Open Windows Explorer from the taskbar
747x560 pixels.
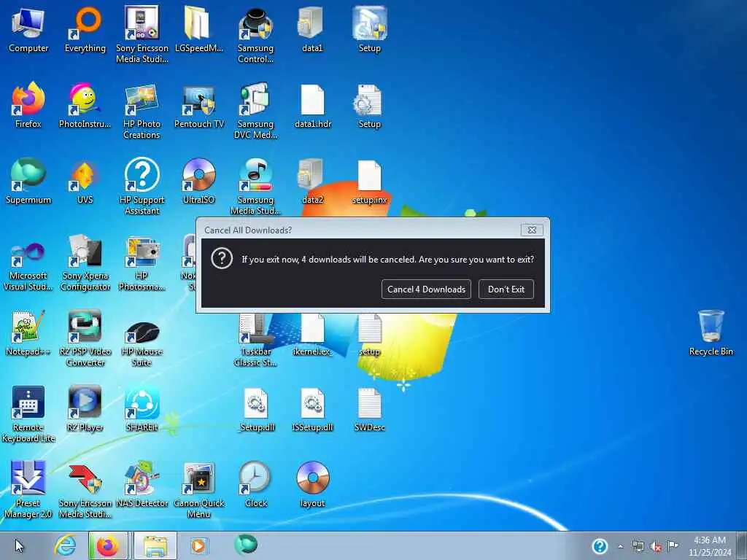tap(155, 545)
